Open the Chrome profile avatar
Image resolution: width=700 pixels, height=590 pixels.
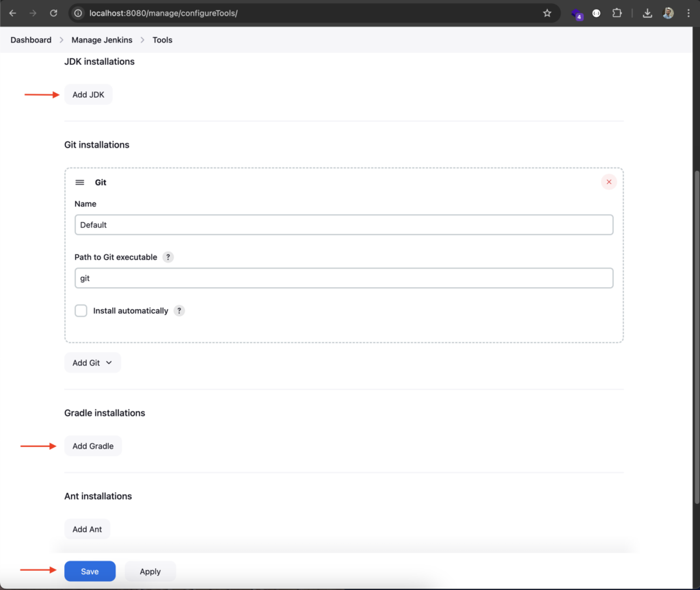pos(669,14)
